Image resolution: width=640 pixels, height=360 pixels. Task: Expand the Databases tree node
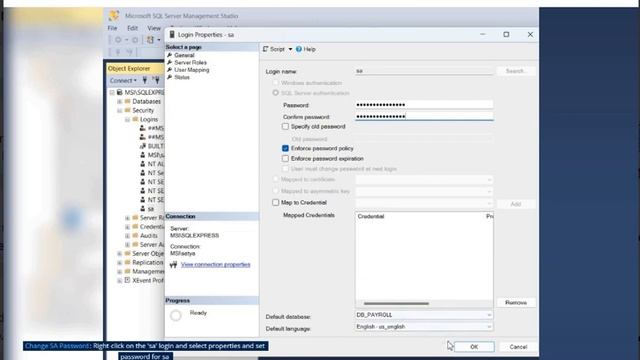pyautogui.click(x=120, y=101)
